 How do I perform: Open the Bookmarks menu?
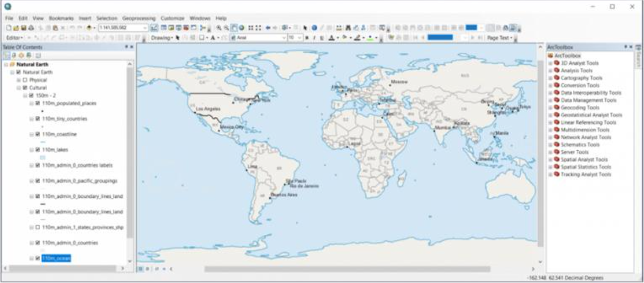point(62,18)
